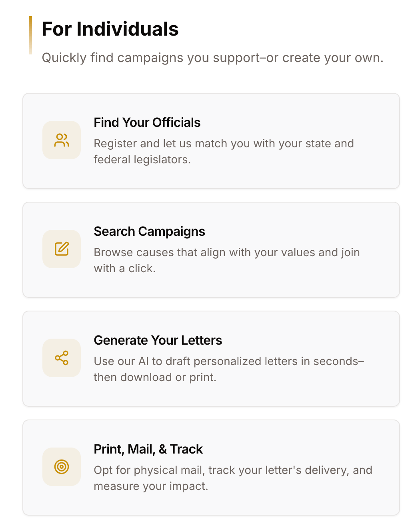Select the Print, Mail, & Track heading
The image size is (420, 530).
(148, 449)
